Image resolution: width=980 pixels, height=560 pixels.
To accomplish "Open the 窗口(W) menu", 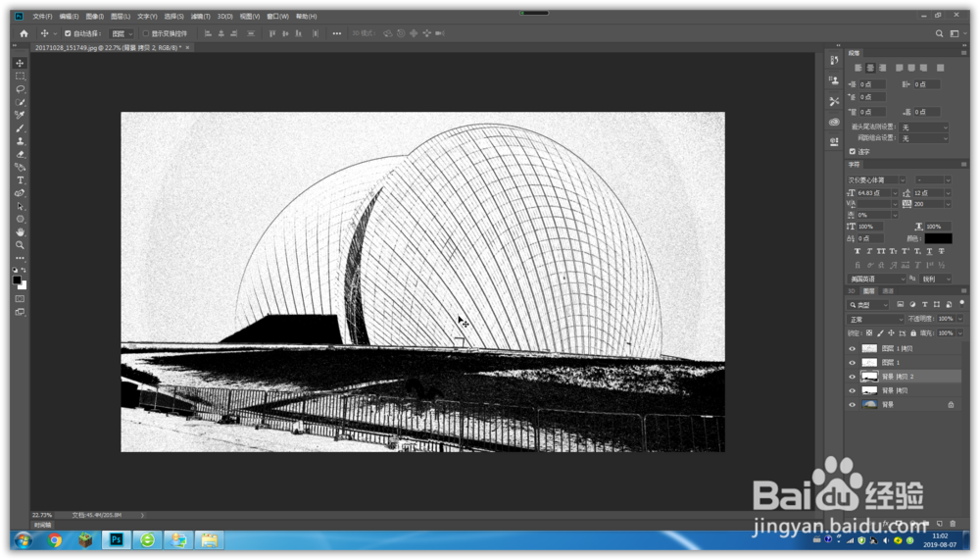I will pos(277,17).
